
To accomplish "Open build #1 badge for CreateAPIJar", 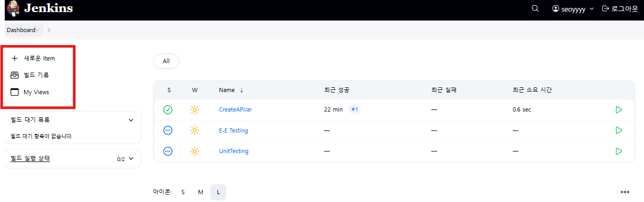I will [x=355, y=109].
